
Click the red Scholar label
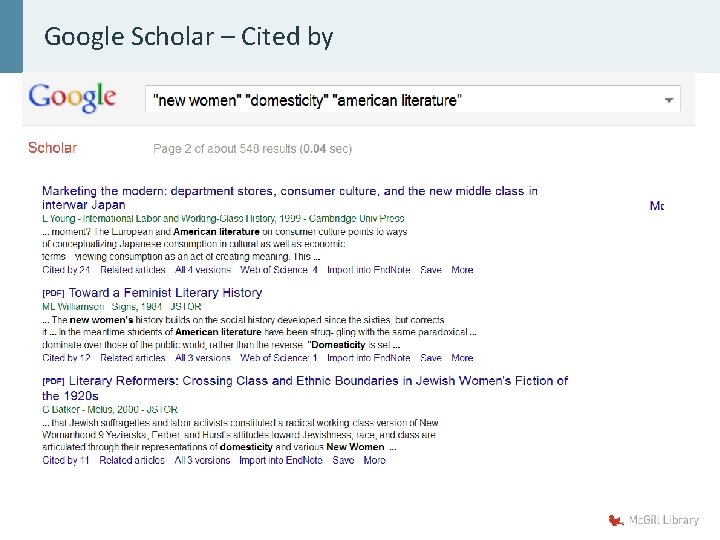52,148
